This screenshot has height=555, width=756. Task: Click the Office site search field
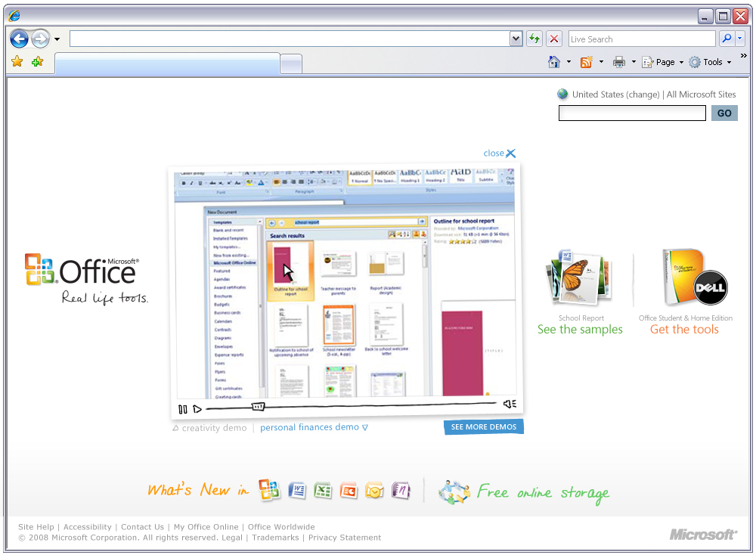(x=632, y=113)
